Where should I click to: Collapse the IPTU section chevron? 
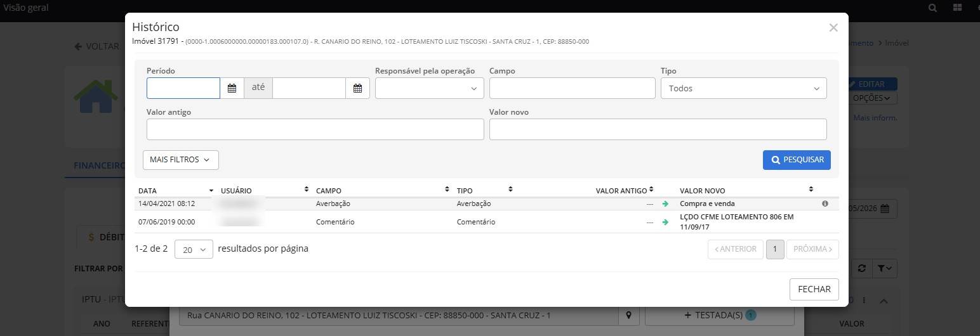(884, 301)
